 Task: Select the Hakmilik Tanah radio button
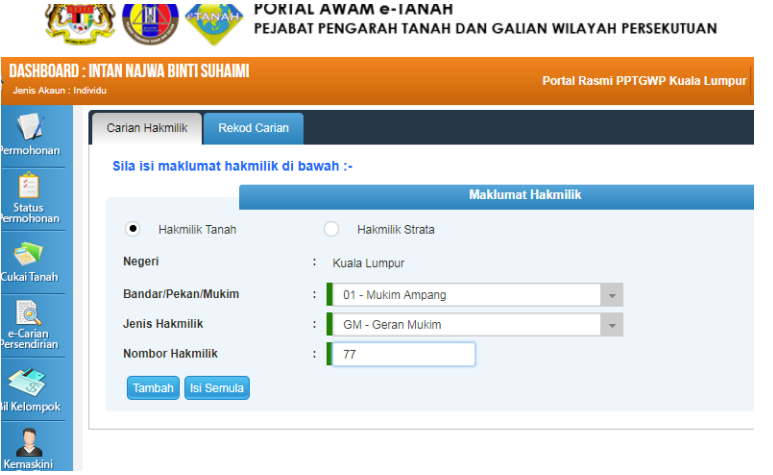(x=133, y=229)
